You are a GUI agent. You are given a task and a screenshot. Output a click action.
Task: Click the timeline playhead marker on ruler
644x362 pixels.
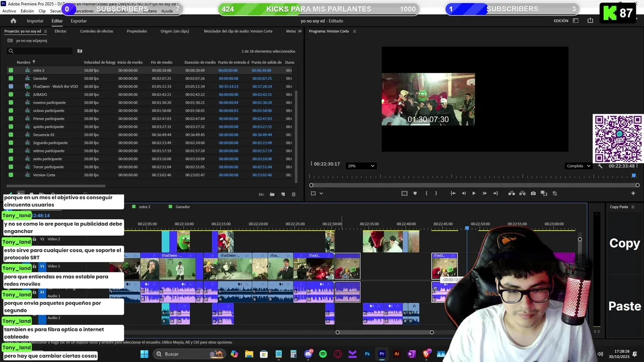(467, 229)
